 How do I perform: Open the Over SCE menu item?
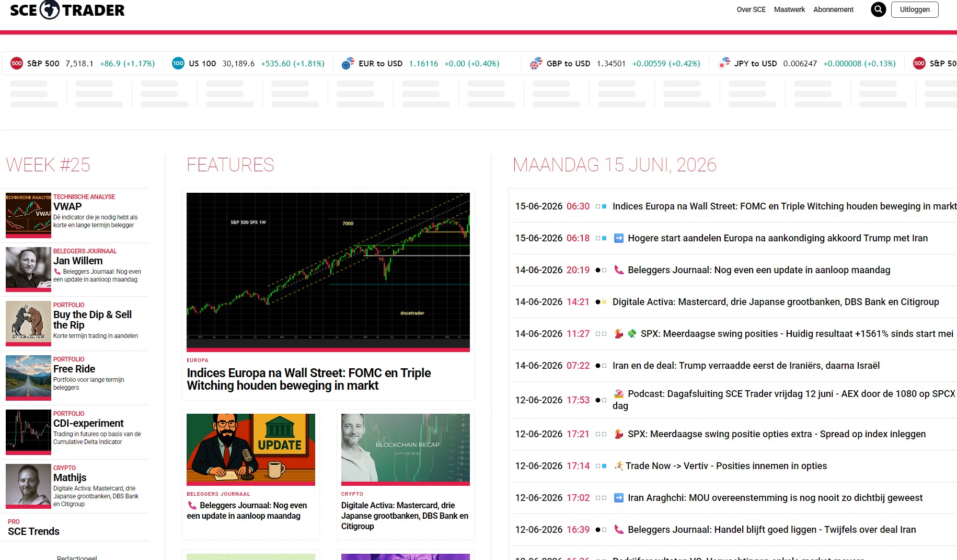(x=751, y=9)
